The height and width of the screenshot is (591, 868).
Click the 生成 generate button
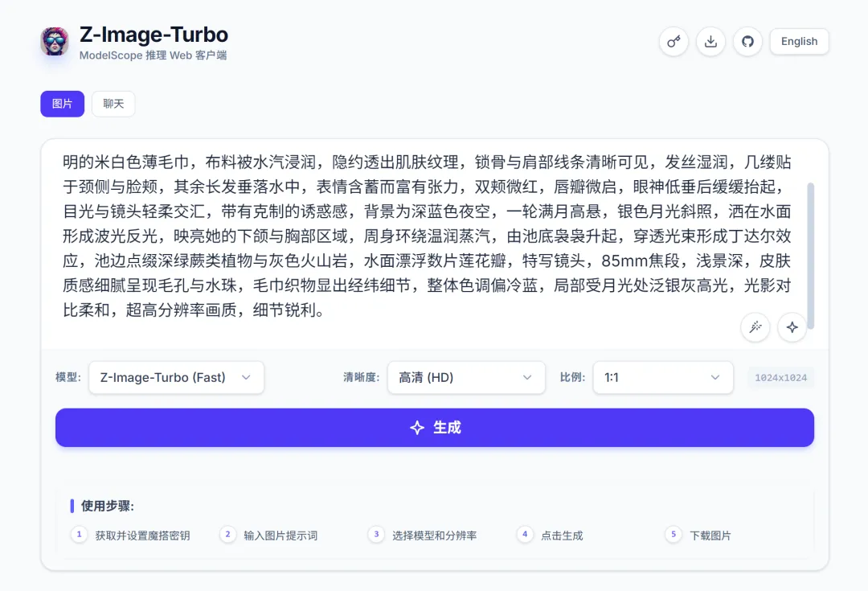(x=434, y=427)
